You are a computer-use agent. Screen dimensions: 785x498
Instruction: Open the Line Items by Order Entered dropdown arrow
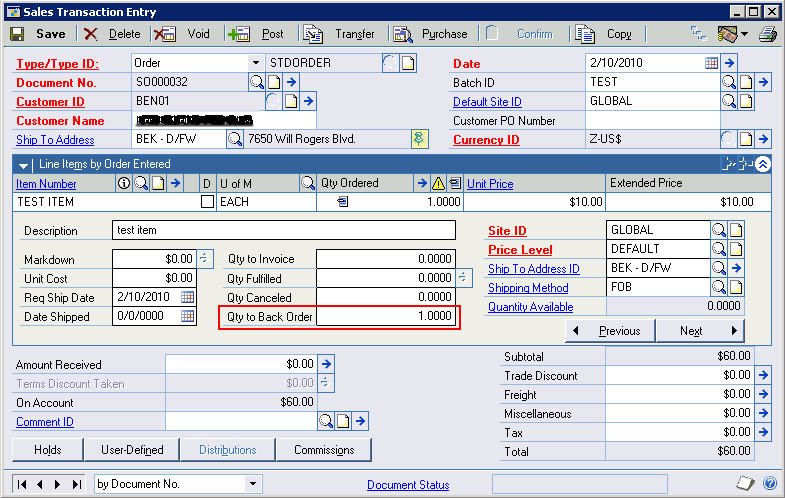tap(23, 165)
